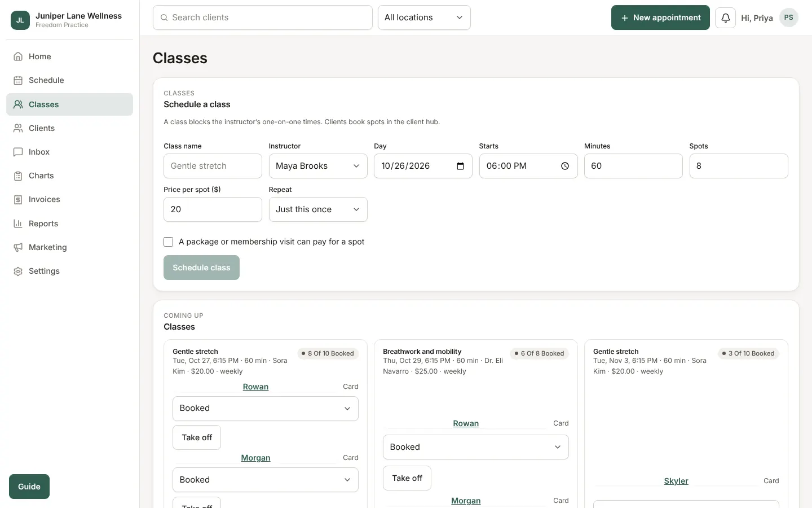Click the Inbox message icon in sidebar

pos(18,152)
